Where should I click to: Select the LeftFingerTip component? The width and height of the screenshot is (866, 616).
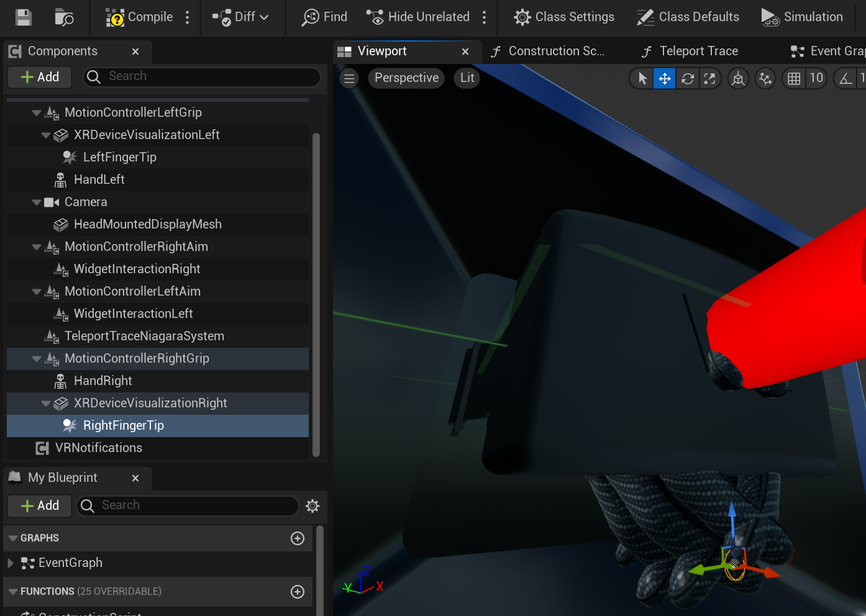[119, 158]
